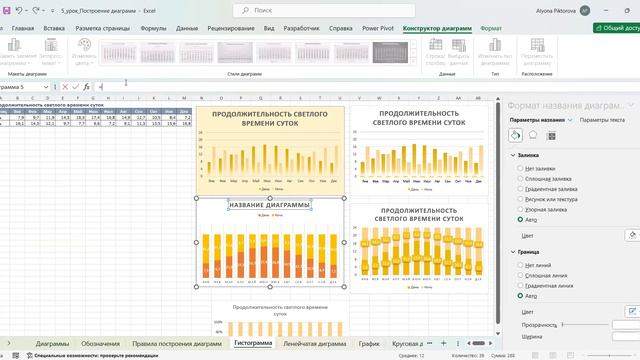640x360 pixels.
Task: Click the 'Название диаграммы' chart title
Action: [x=269, y=204]
